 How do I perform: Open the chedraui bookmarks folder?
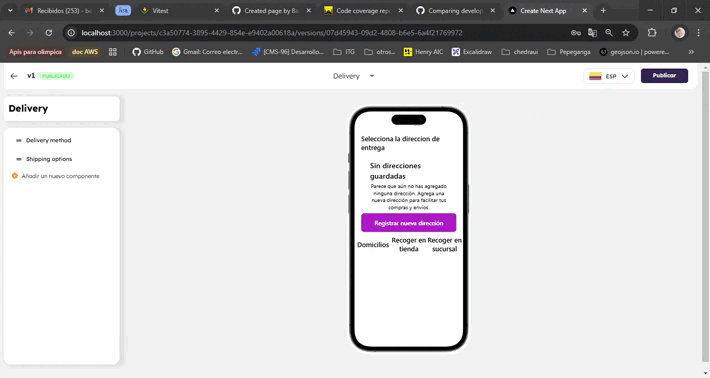click(520, 52)
